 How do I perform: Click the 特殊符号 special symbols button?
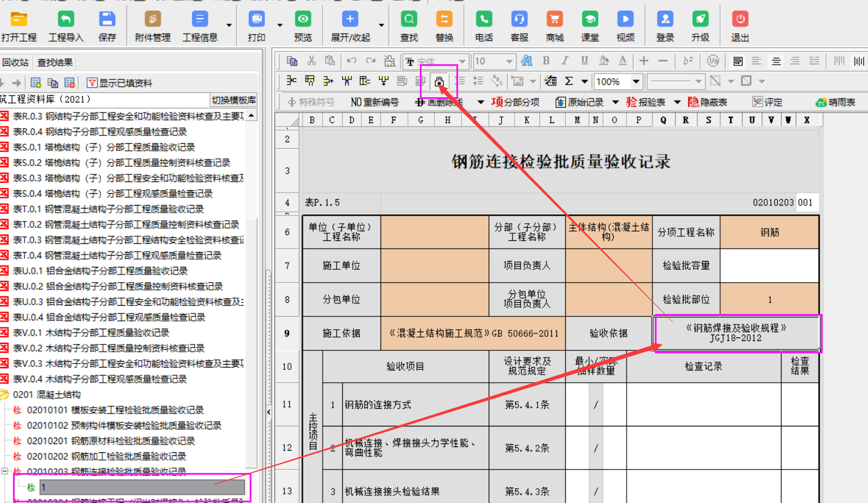point(311,102)
